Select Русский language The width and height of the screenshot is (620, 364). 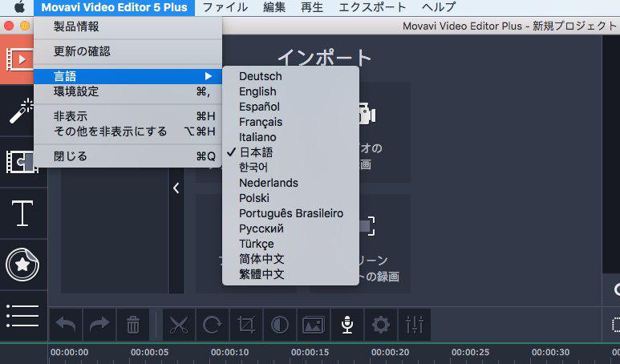point(290,229)
